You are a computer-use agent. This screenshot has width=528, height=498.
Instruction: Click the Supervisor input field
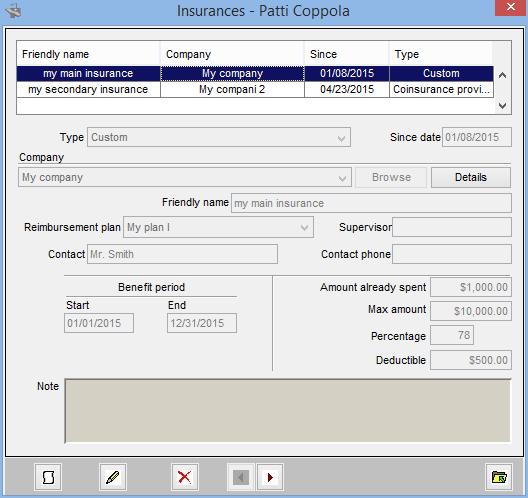tap(452, 227)
